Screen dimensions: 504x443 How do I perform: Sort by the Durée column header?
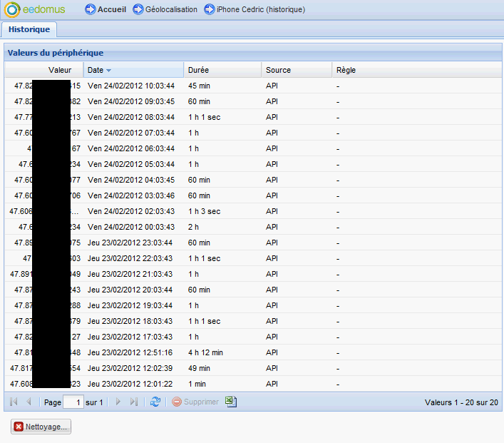222,70
